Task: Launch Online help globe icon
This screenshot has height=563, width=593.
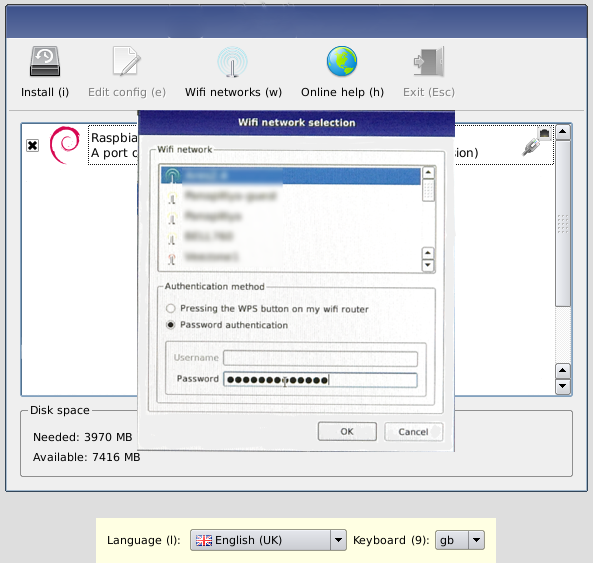Action: tap(342, 61)
